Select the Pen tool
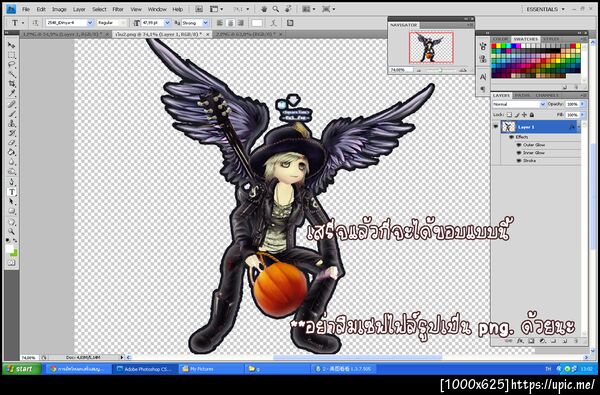Screen dimensions: 600x395 tap(12, 182)
